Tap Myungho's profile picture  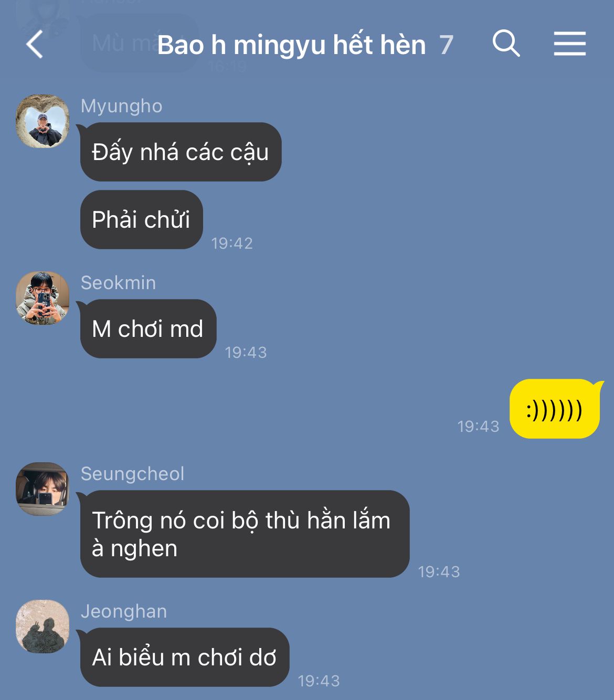click(43, 121)
